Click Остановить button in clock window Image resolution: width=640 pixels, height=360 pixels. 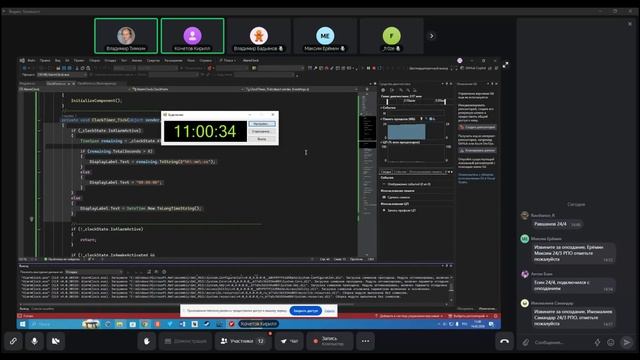pos(262,131)
